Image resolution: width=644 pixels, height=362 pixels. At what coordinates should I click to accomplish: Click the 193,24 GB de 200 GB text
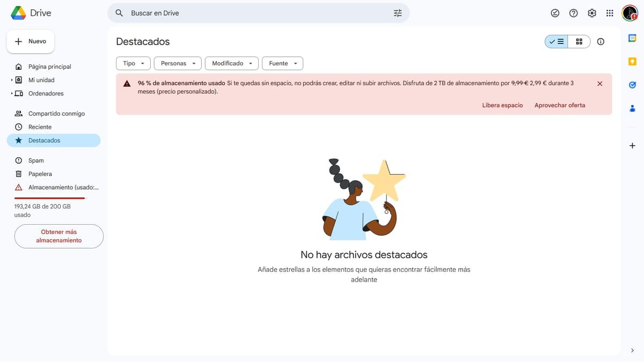(42, 206)
